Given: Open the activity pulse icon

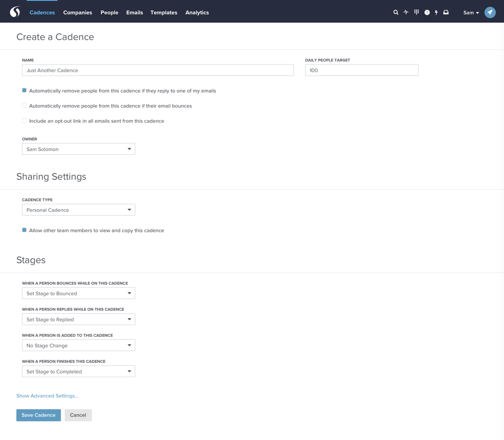Looking at the screenshot, I should click(406, 12).
